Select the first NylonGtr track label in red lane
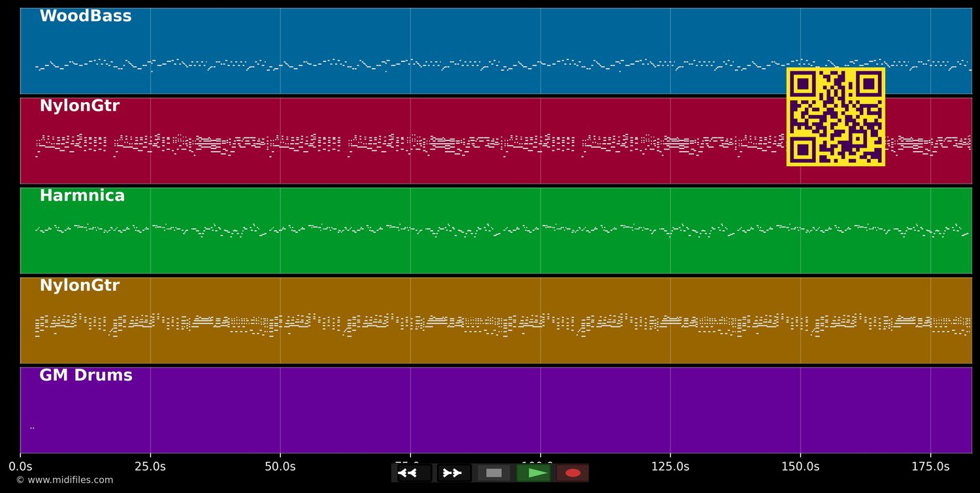The width and height of the screenshot is (980, 493). click(79, 106)
